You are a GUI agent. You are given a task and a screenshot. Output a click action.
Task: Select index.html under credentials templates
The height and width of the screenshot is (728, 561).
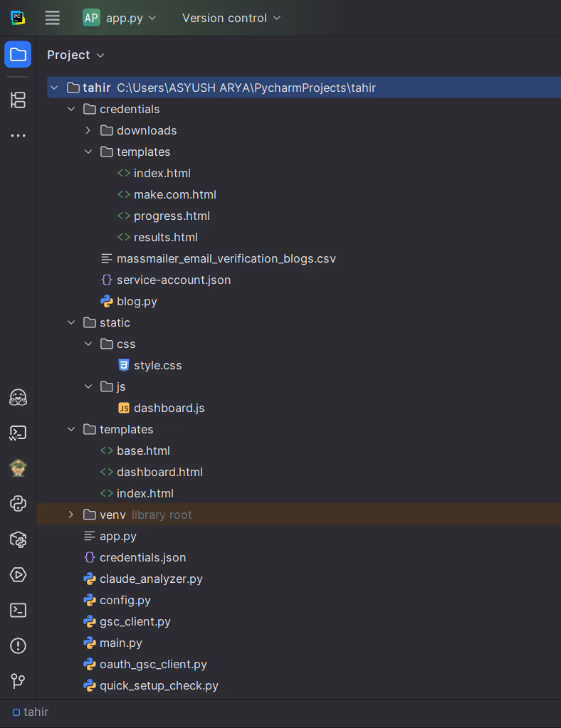tap(162, 173)
